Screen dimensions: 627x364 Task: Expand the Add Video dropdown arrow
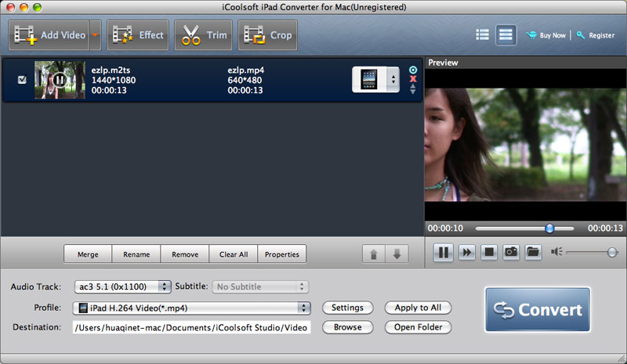96,34
